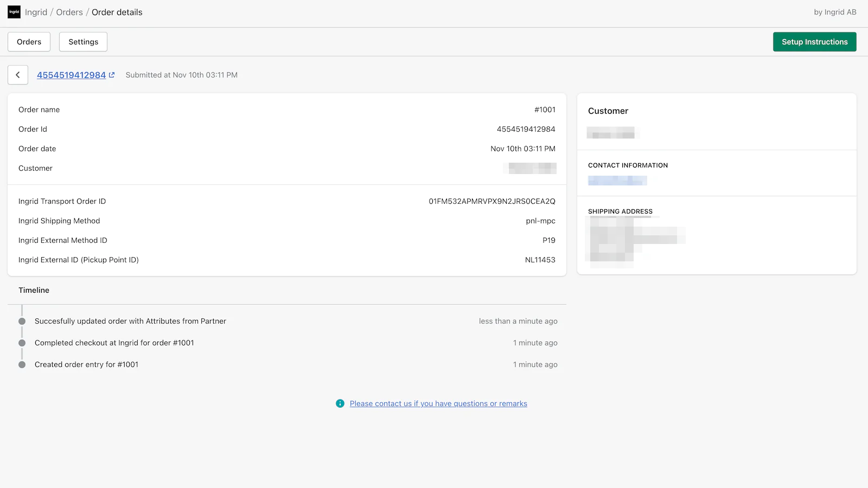
Task: Select the Order Id value 4554519412984
Action: 526,129
